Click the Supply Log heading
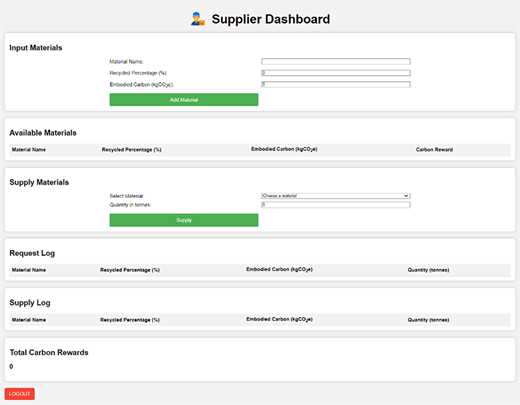Screen dimensions: 520x405 30,303
